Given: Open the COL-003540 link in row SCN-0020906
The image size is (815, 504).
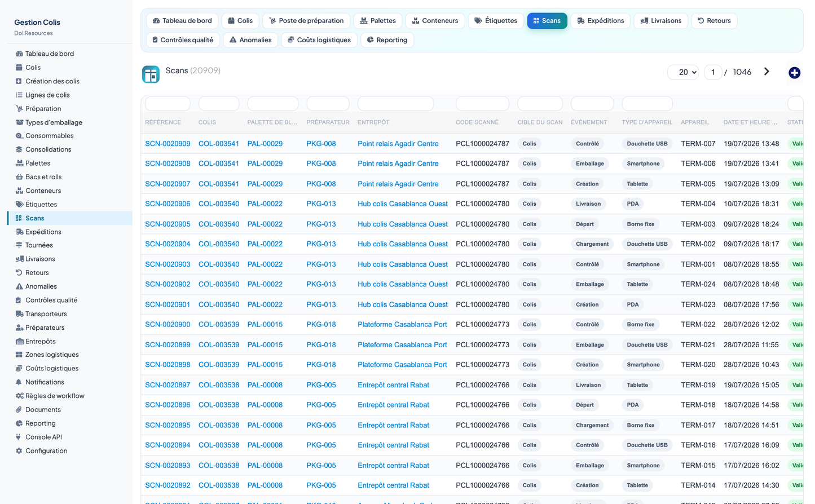Looking at the screenshot, I should [219, 204].
